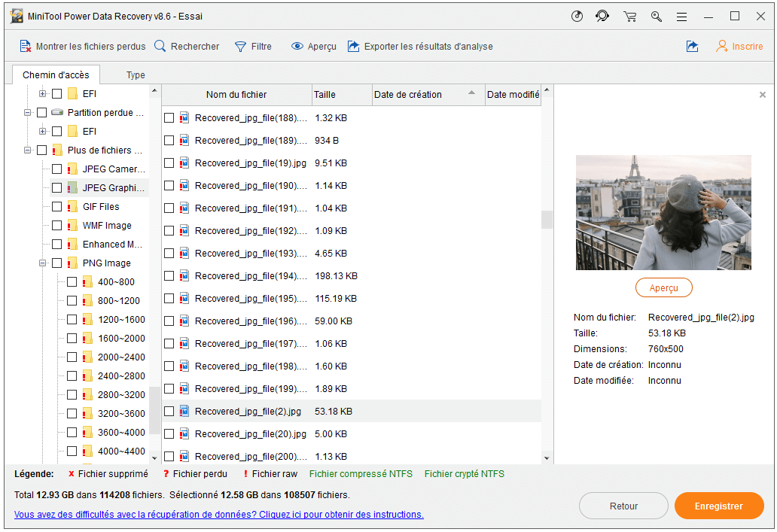Open the hamburger menu icon
The width and height of the screenshot is (777, 532).
pos(681,17)
